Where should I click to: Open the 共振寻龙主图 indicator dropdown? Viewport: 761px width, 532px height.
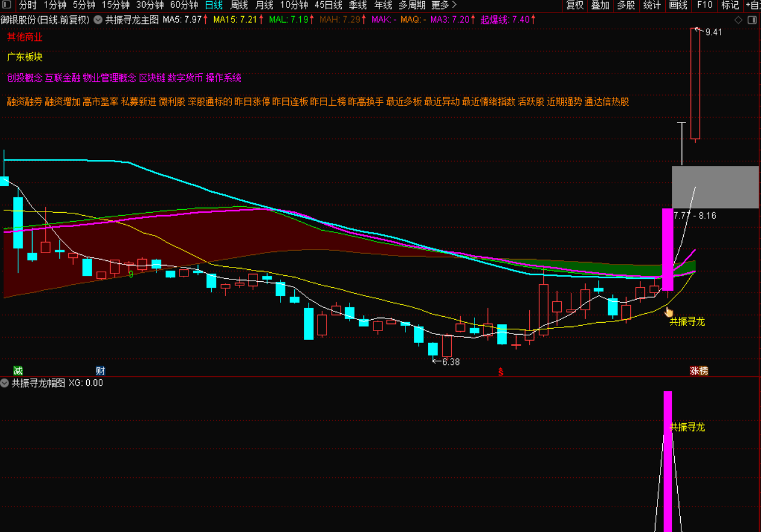(x=98, y=19)
